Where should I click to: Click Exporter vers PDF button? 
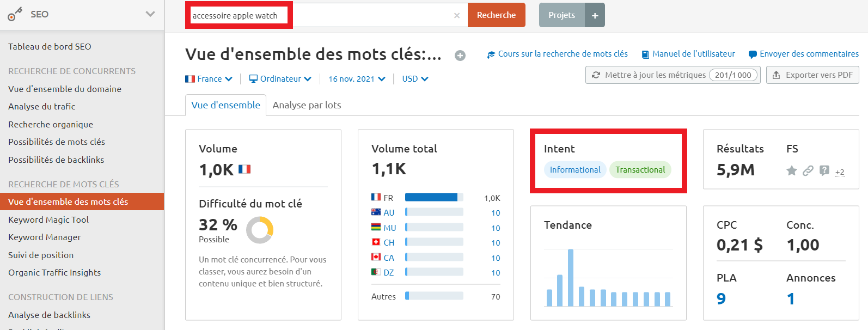pos(812,75)
